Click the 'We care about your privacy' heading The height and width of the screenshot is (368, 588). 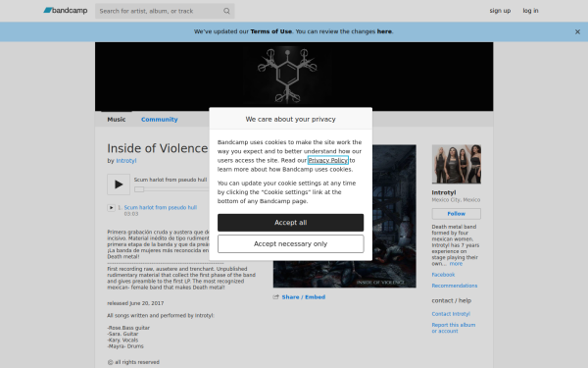pos(291,119)
